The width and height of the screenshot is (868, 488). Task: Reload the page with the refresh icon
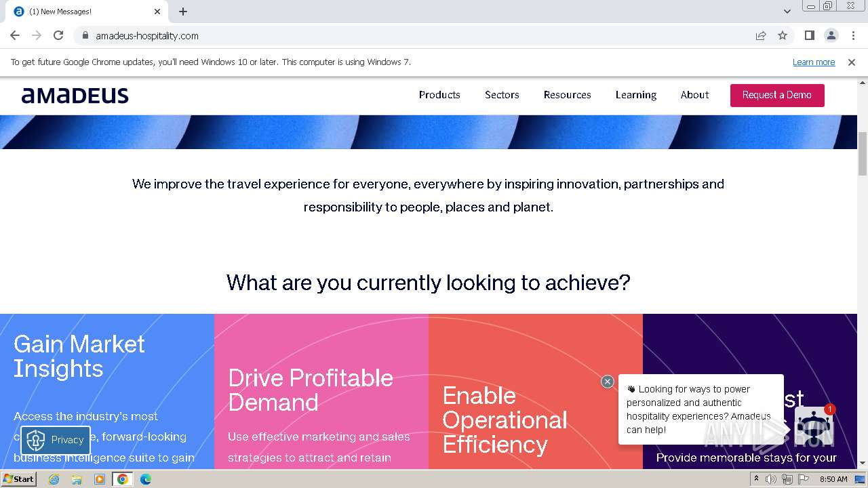click(58, 35)
